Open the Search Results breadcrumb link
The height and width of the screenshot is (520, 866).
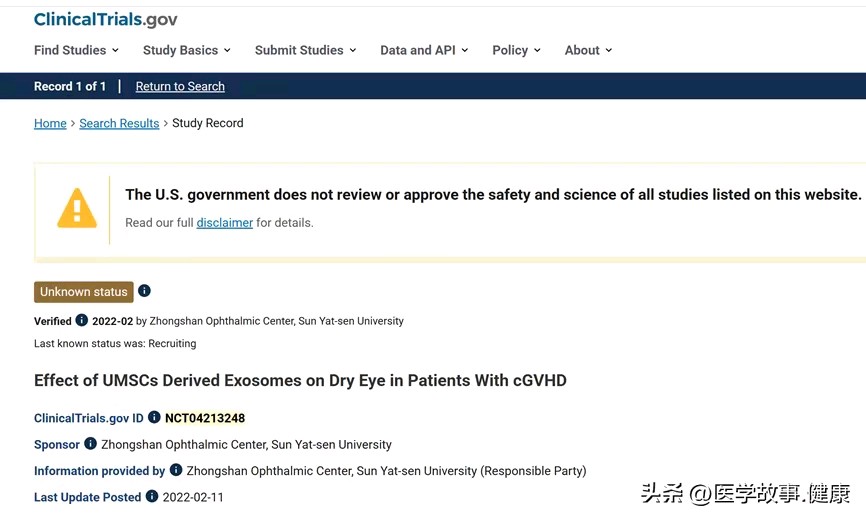(119, 123)
